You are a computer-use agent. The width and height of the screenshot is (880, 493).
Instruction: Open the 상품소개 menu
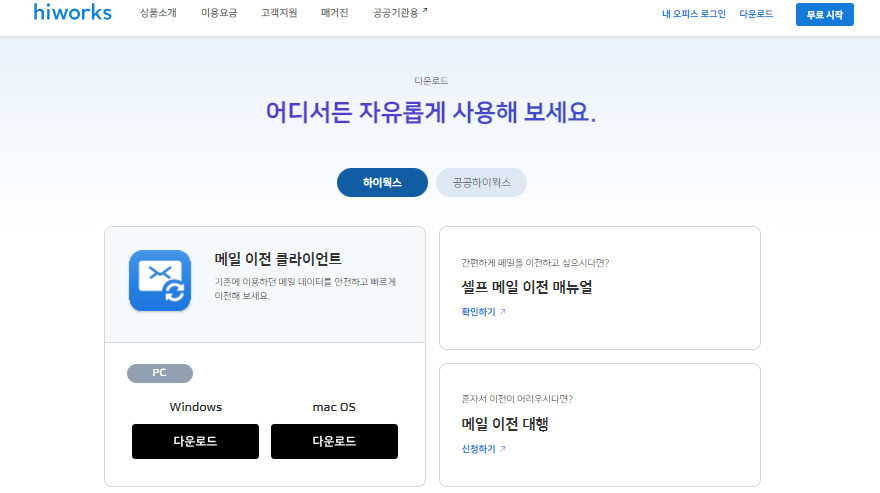click(x=158, y=12)
